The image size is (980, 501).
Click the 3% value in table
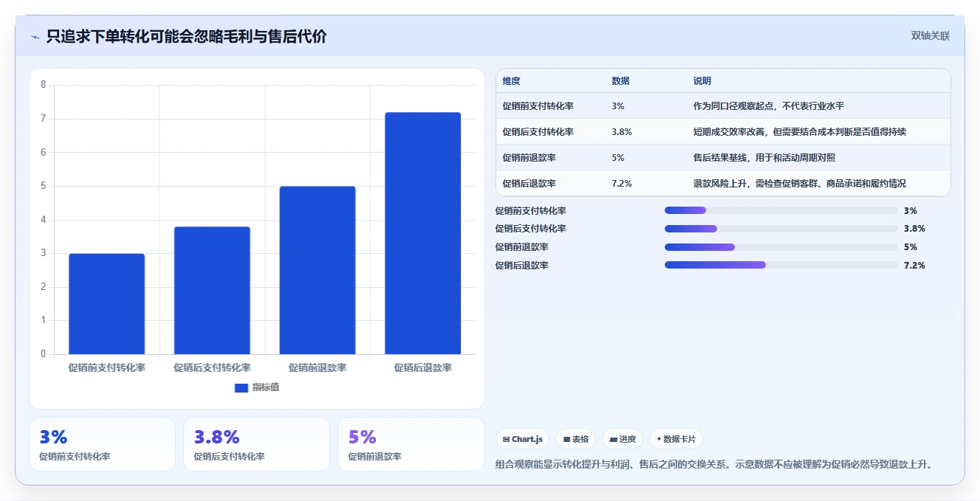[618, 106]
